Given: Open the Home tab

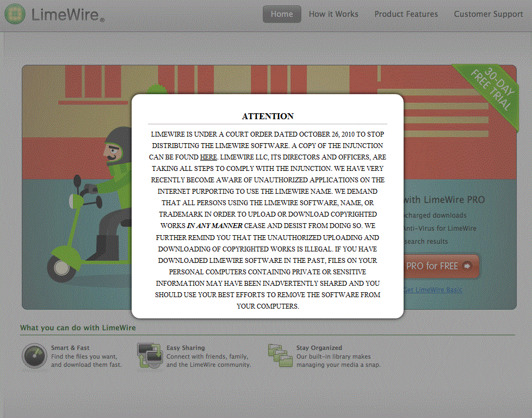Looking at the screenshot, I should coord(282,14).
